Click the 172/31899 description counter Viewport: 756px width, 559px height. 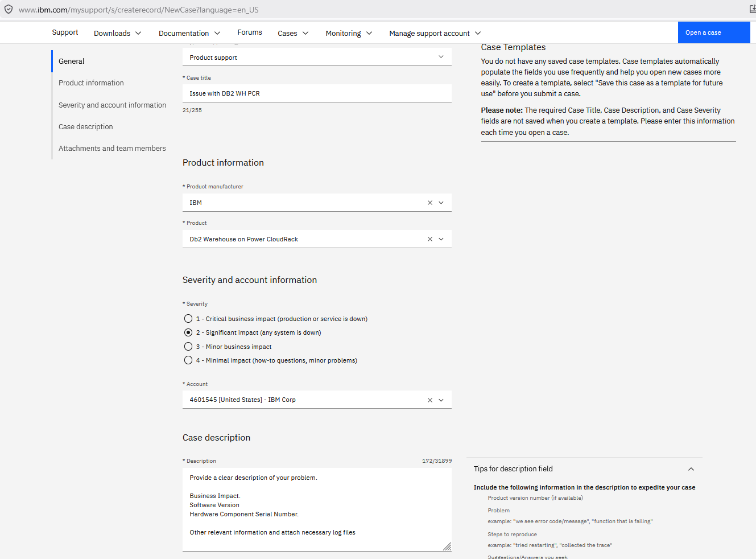[437, 461]
